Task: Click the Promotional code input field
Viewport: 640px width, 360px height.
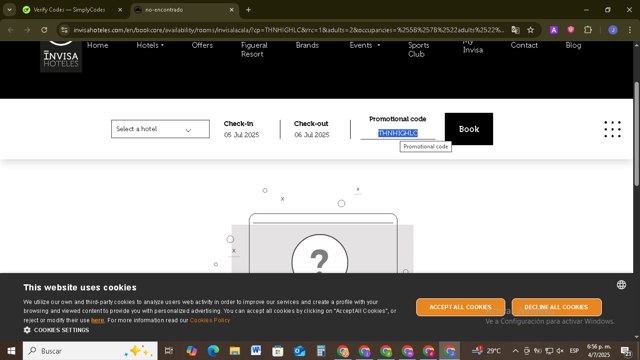Action: [x=398, y=133]
